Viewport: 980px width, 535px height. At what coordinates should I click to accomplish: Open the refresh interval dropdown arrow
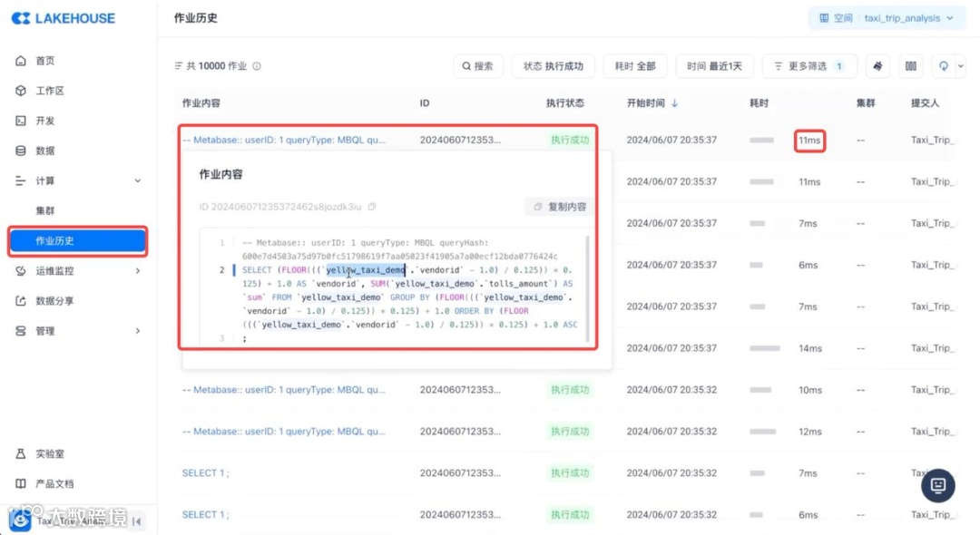961,66
